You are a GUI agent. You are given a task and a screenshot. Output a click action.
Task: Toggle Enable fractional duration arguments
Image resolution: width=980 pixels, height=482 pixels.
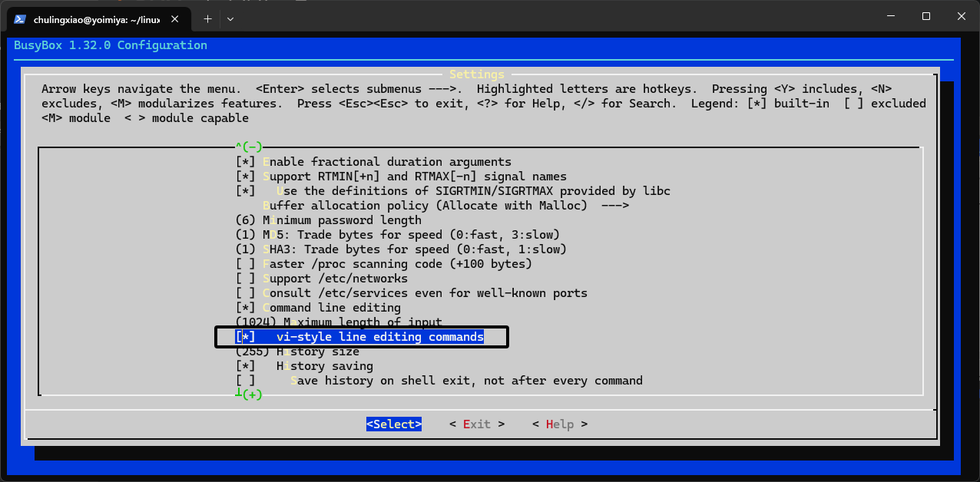pos(373,162)
